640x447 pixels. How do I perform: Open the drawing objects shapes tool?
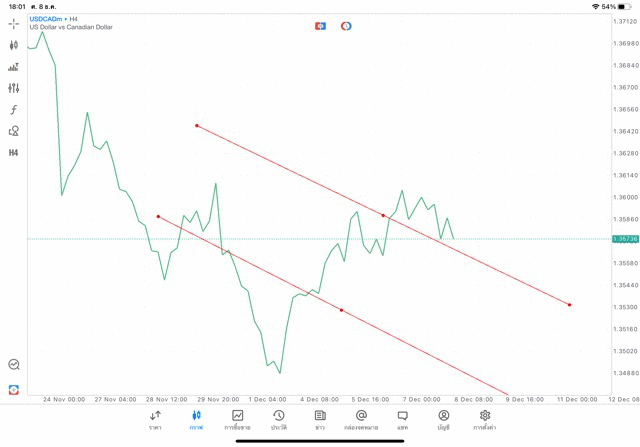click(13, 131)
